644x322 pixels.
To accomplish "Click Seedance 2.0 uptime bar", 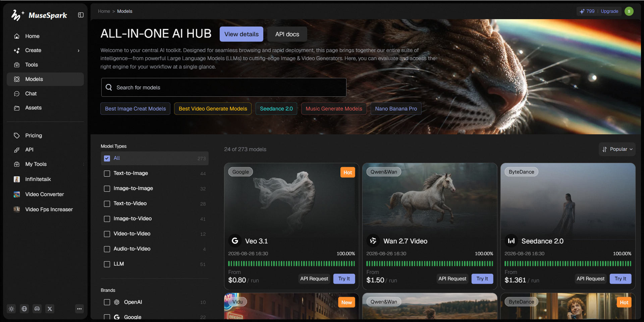I will coord(568,264).
